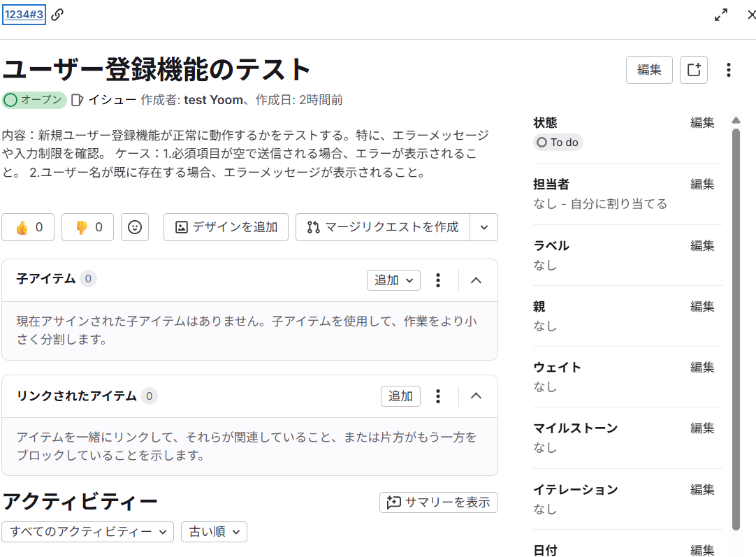Image resolution: width=756 pixels, height=557 pixels.
Task: Give a thumbs-up reaction
Action: [28, 227]
